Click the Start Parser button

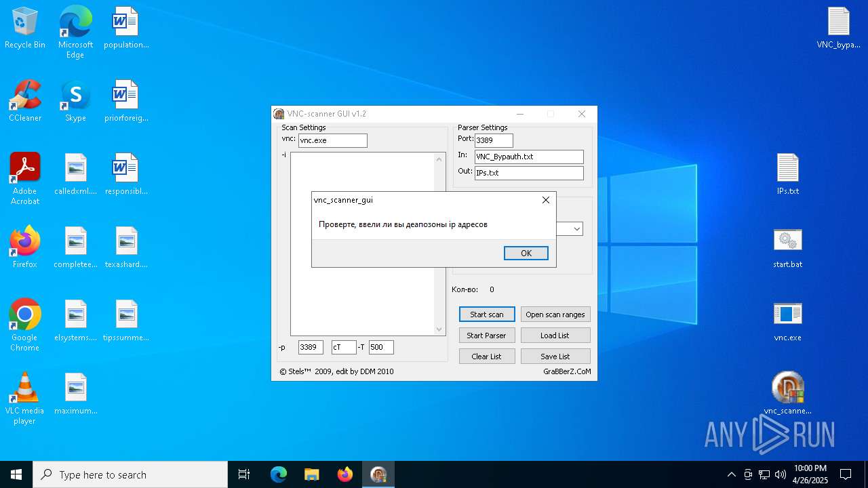coord(487,335)
